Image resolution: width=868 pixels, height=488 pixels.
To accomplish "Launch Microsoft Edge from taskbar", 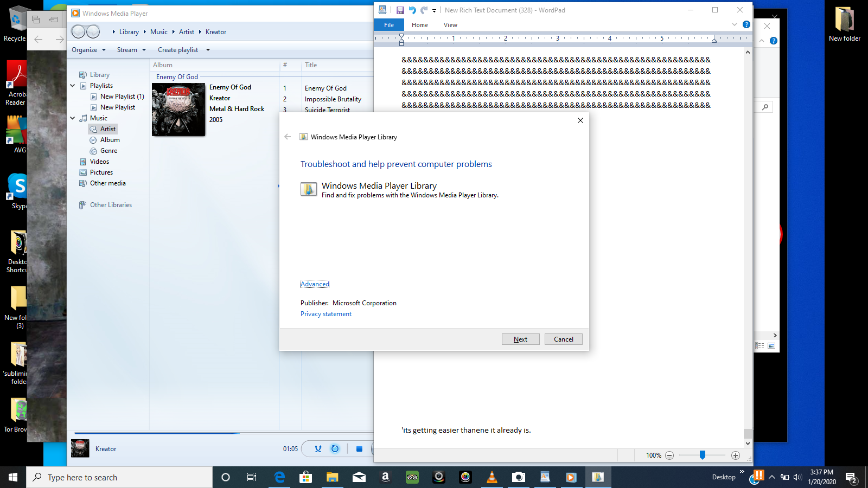I will click(279, 477).
